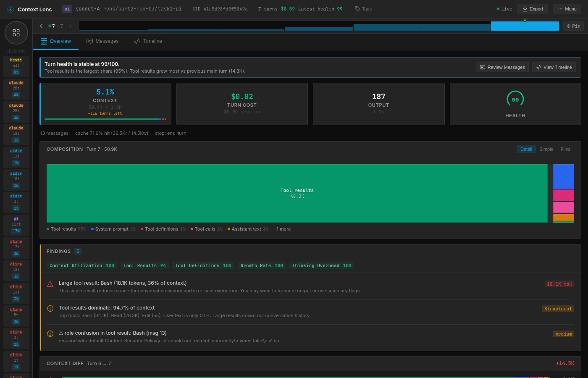Click the warning triangle on Large tool result finding

click(50, 283)
